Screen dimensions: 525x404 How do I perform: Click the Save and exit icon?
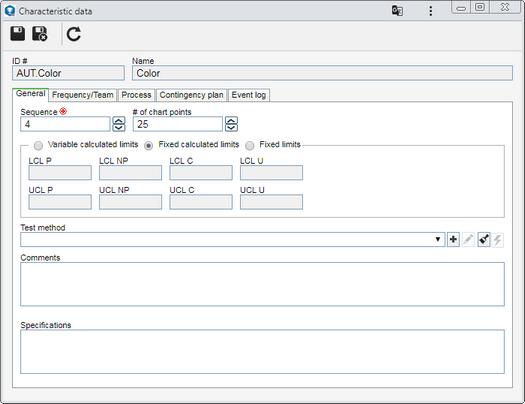(x=40, y=34)
